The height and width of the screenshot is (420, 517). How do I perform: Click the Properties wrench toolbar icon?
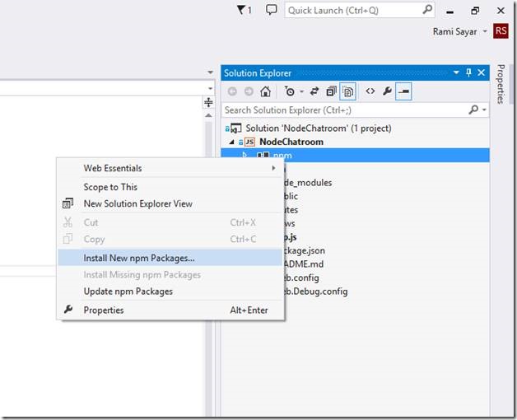pos(387,91)
